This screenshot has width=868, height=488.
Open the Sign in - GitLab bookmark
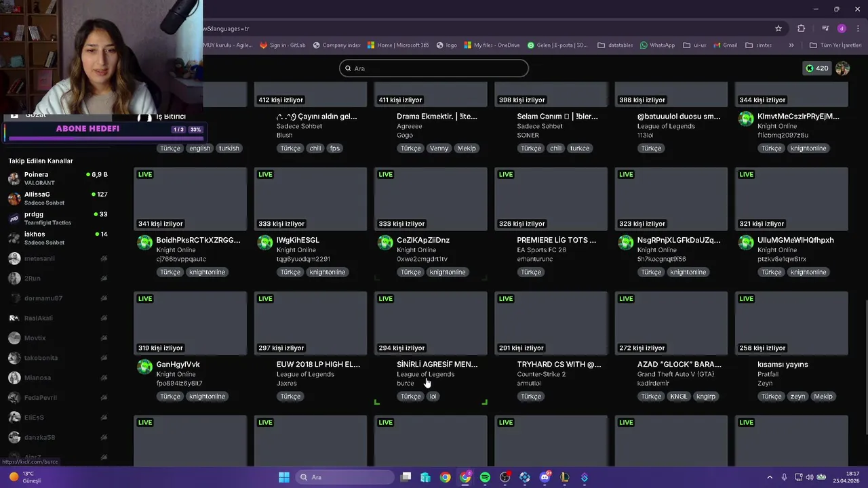(283, 45)
